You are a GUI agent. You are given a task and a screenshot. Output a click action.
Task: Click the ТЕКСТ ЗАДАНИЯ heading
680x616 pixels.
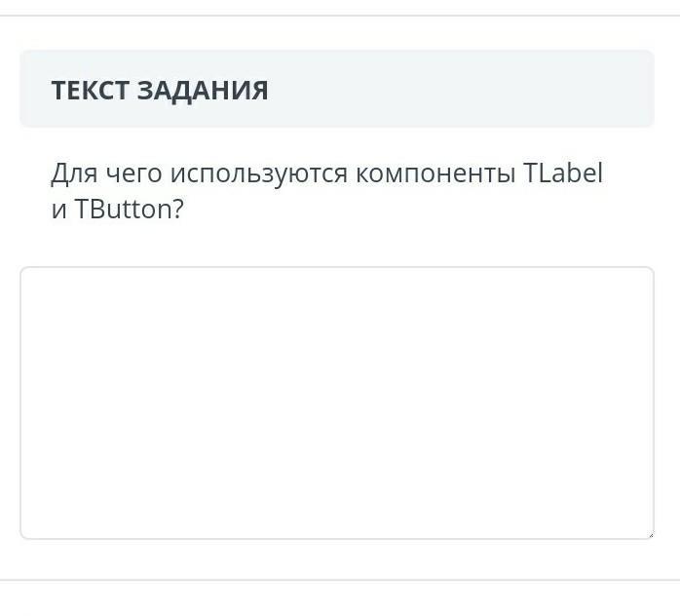(x=160, y=91)
